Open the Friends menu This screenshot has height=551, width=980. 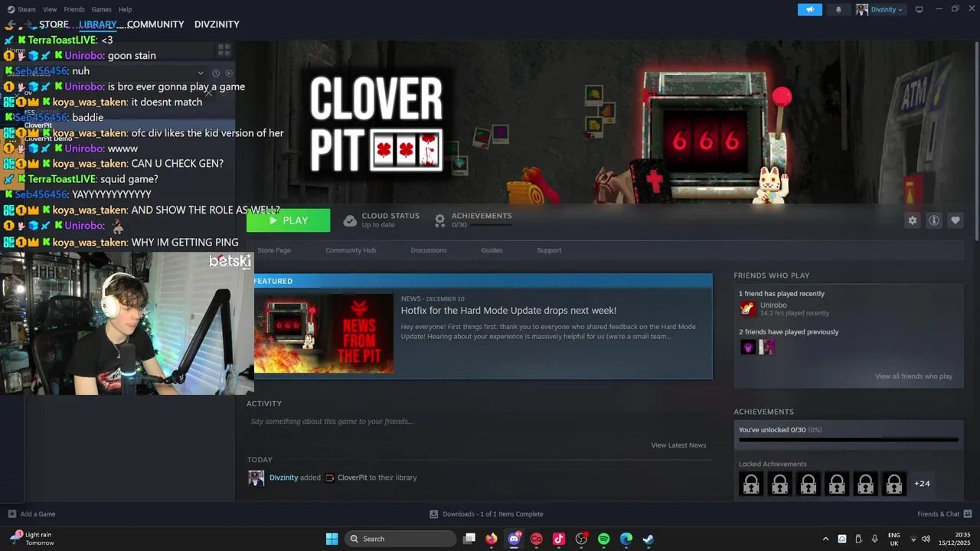tap(74, 9)
